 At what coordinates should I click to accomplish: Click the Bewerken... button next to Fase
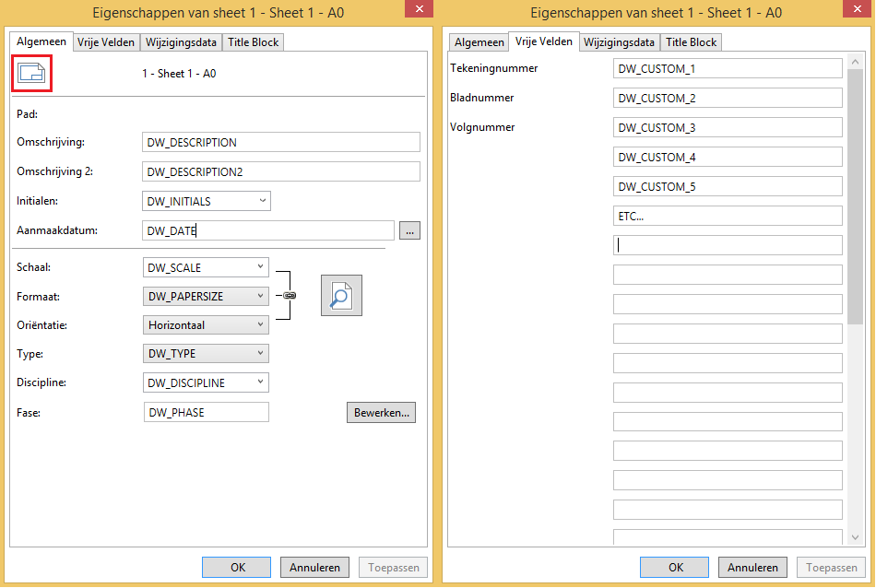click(381, 413)
